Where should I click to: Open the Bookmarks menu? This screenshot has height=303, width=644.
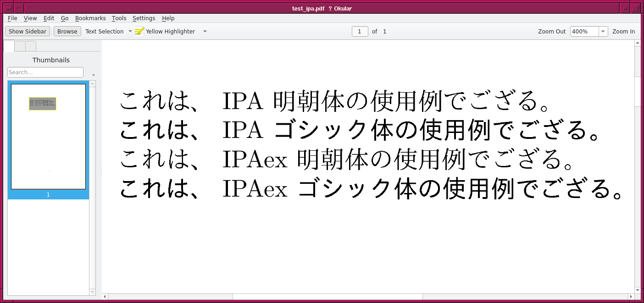(x=90, y=18)
